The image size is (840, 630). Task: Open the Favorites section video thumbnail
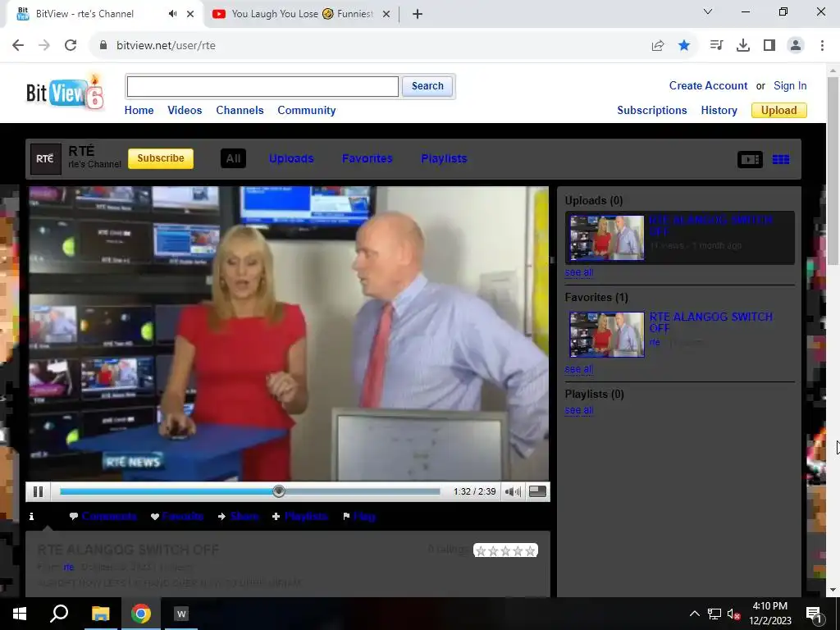point(607,335)
